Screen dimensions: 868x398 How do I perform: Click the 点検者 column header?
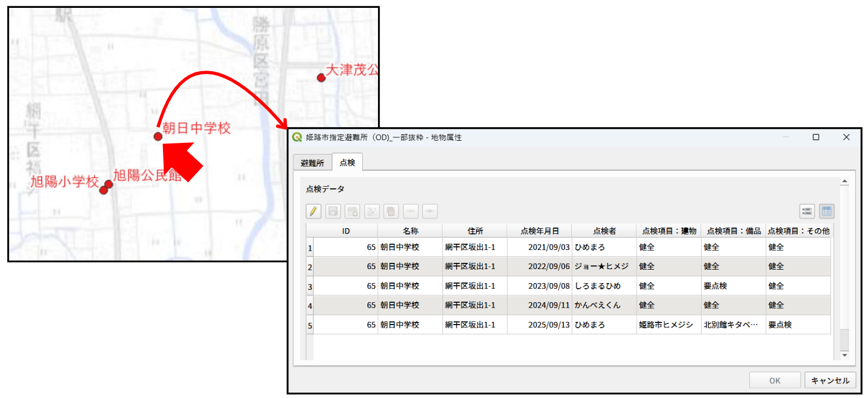[604, 230]
